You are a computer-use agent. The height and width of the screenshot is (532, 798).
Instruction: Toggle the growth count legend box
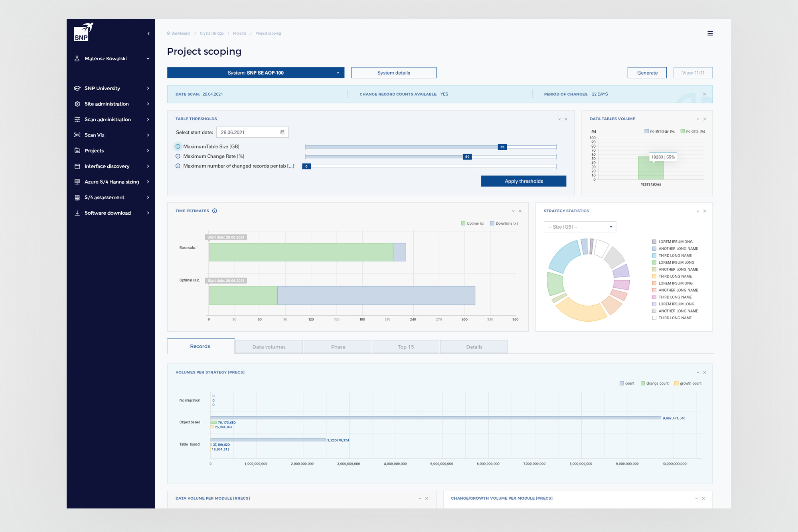[676, 383]
